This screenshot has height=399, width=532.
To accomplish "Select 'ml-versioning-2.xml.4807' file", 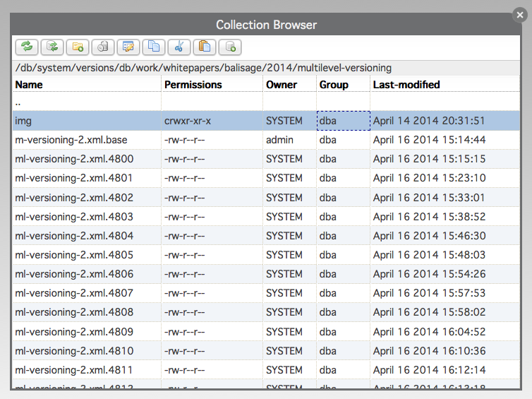I will [266, 293].
